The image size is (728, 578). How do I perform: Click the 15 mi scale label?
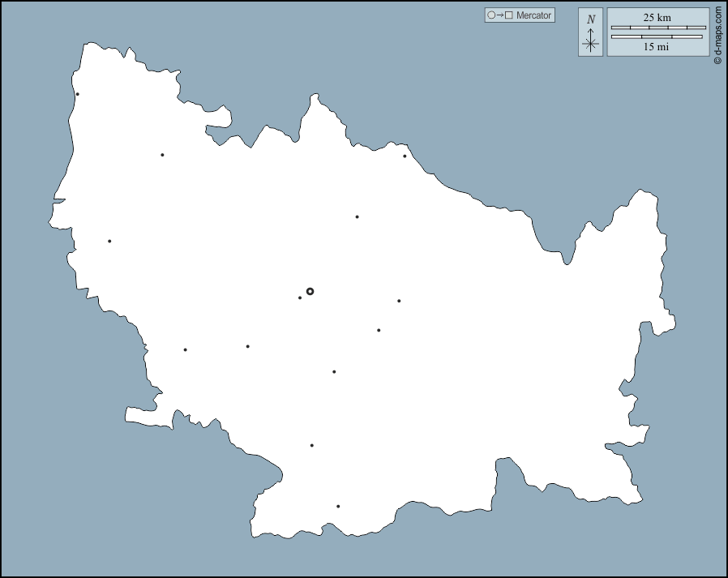pyautogui.click(x=657, y=47)
